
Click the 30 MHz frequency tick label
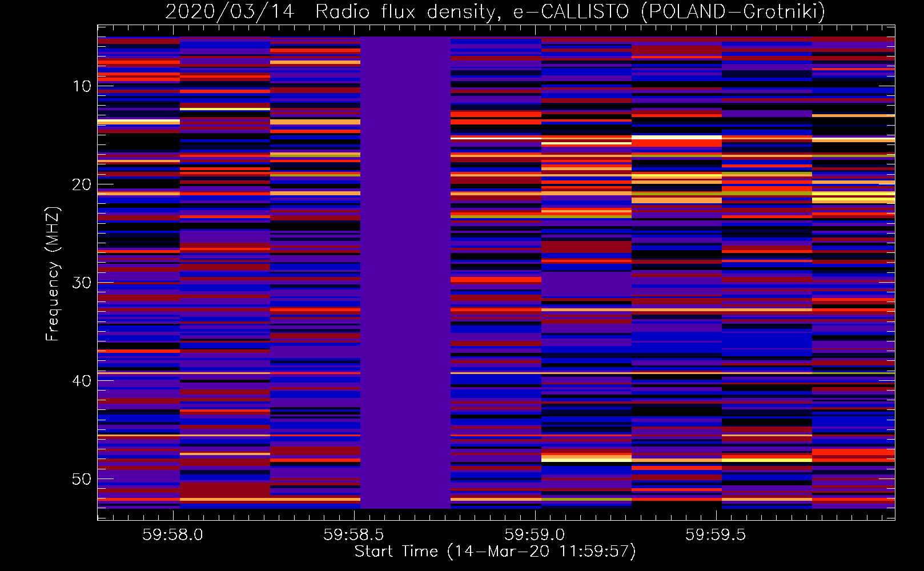82,283
